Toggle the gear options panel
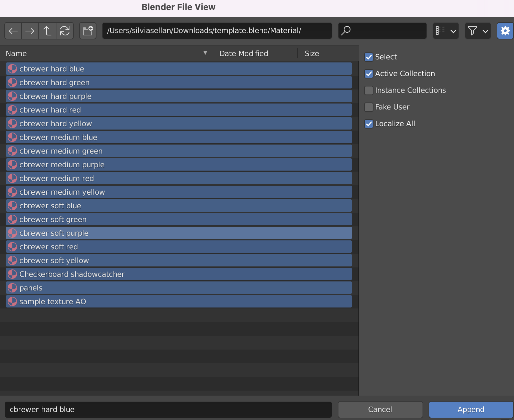The width and height of the screenshot is (514, 420). pos(505,31)
